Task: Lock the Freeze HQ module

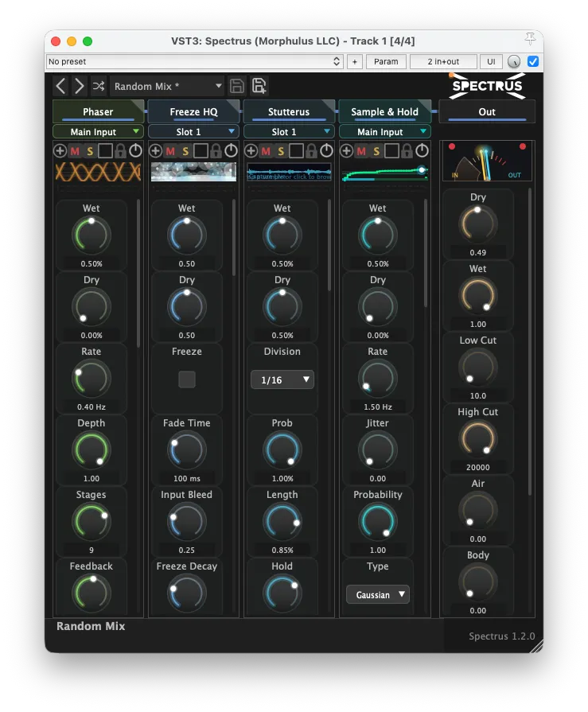Action: coord(216,151)
